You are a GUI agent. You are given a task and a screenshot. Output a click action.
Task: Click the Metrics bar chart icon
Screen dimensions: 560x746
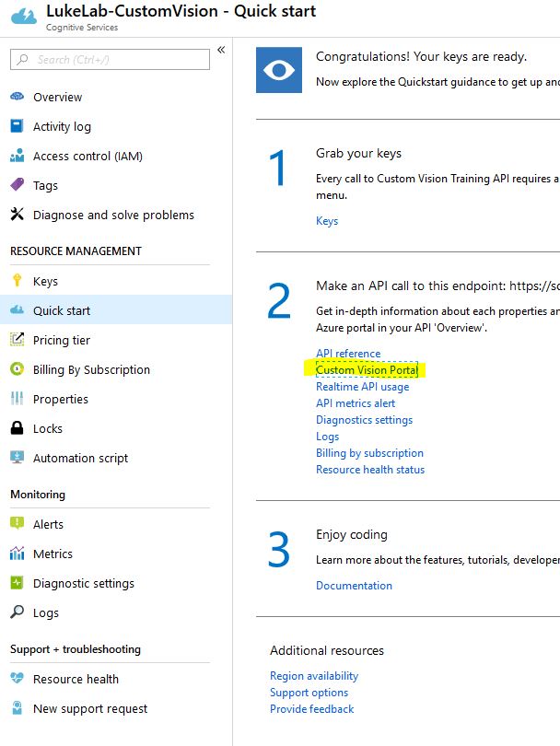[x=17, y=553]
